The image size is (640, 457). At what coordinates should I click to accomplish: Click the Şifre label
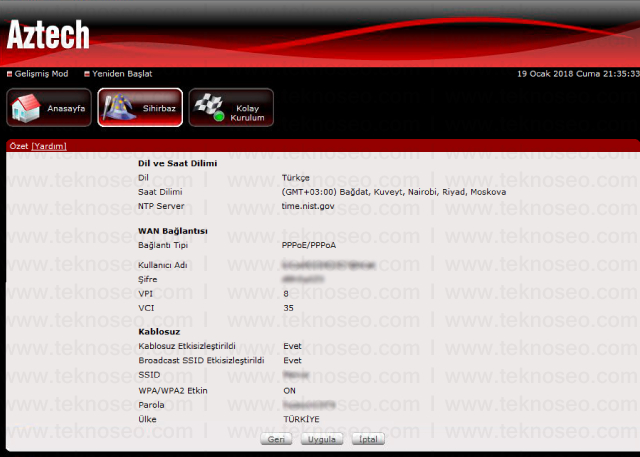tap(147, 280)
